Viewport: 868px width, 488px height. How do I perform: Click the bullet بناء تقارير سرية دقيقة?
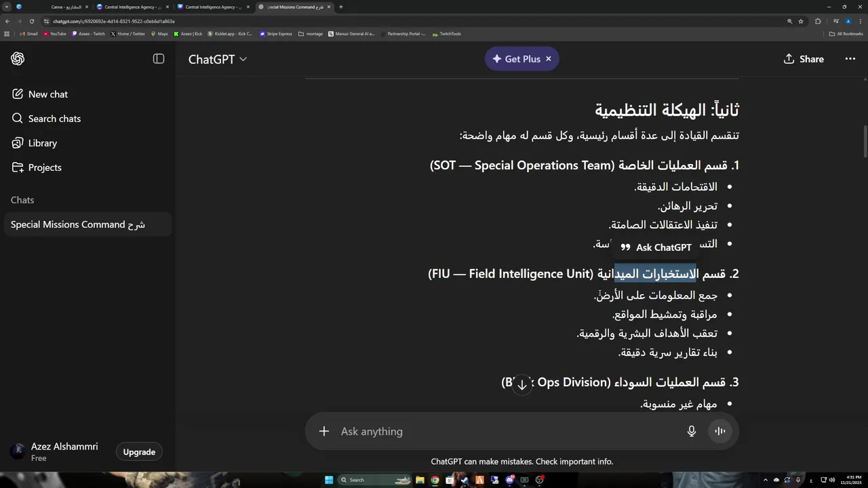(x=667, y=352)
